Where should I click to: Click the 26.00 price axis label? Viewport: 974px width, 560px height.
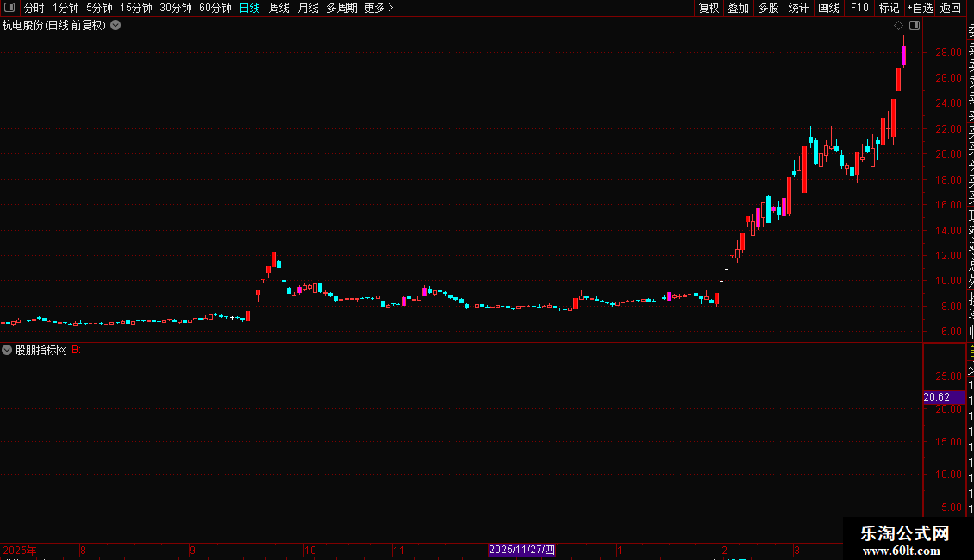(948, 78)
